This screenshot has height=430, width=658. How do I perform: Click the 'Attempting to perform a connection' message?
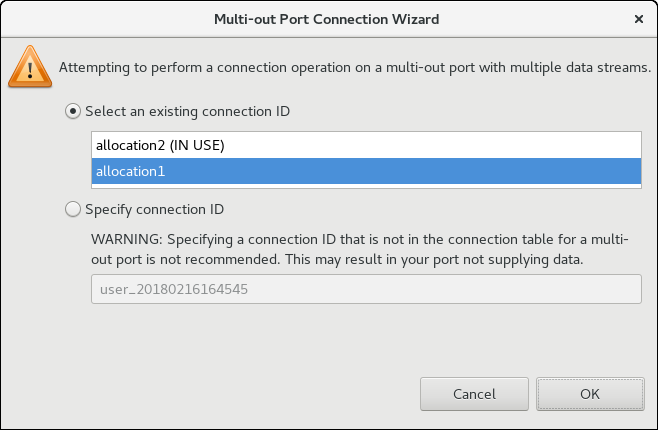(355, 68)
